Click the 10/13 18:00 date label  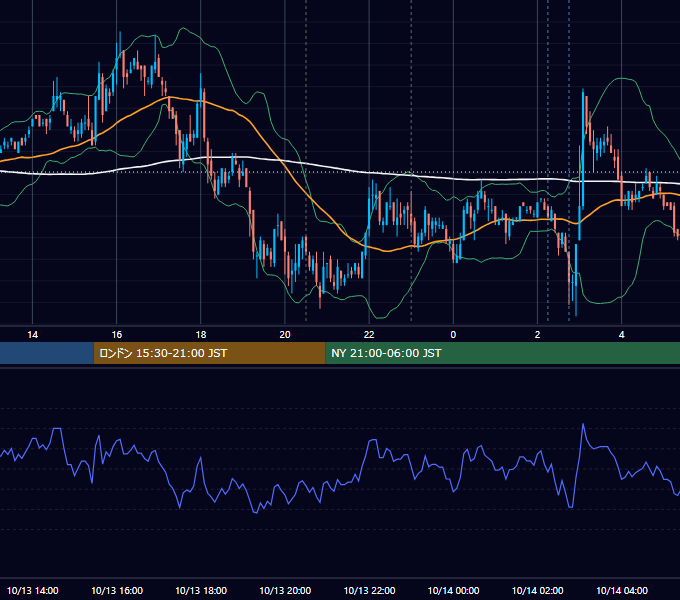201,590
